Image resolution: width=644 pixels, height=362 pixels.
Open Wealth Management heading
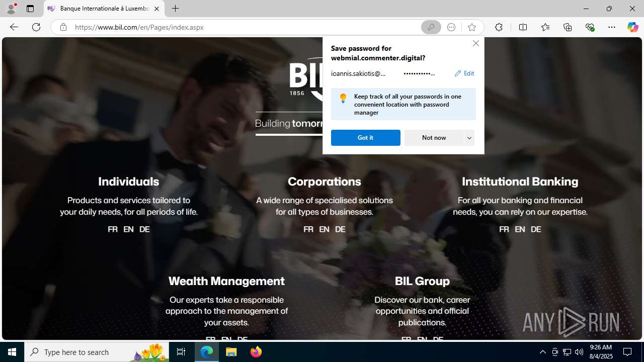[226, 281]
